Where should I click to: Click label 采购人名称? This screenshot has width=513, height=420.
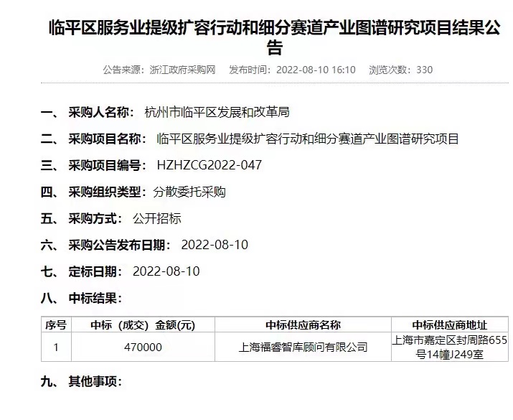98,112
